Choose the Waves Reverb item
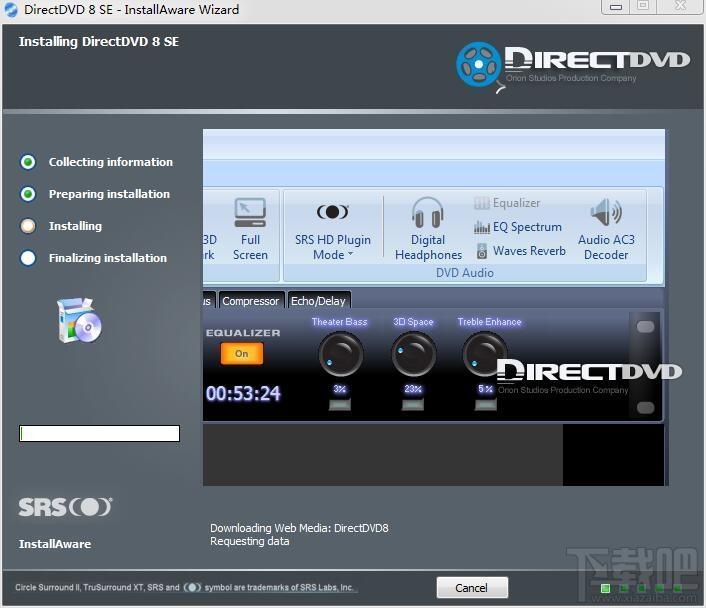This screenshot has width=706, height=608. tap(521, 251)
